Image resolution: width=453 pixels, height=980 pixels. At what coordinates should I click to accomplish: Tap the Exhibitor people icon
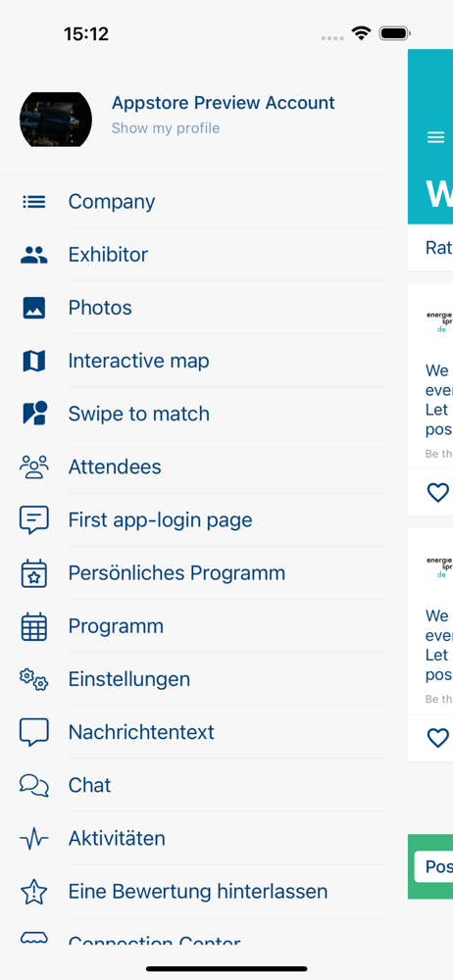33,255
